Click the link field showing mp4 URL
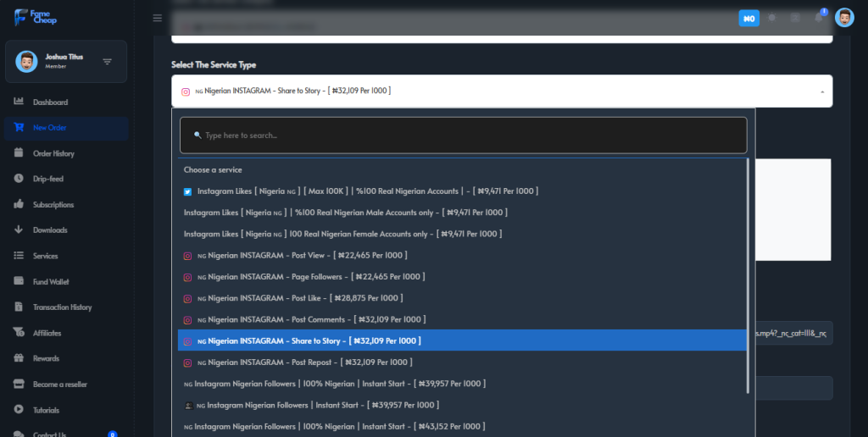The height and width of the screenshot is (437, 868). pyautogui.click(x=793, y=333)
